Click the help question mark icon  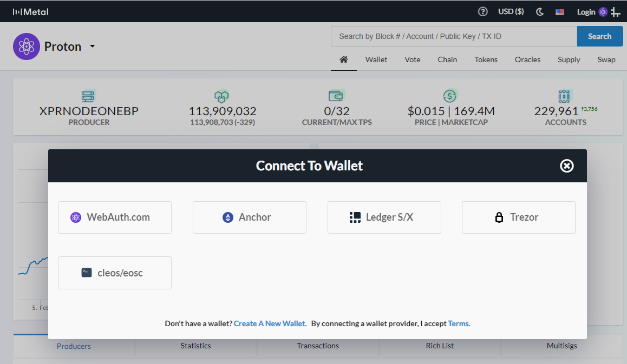482,11
